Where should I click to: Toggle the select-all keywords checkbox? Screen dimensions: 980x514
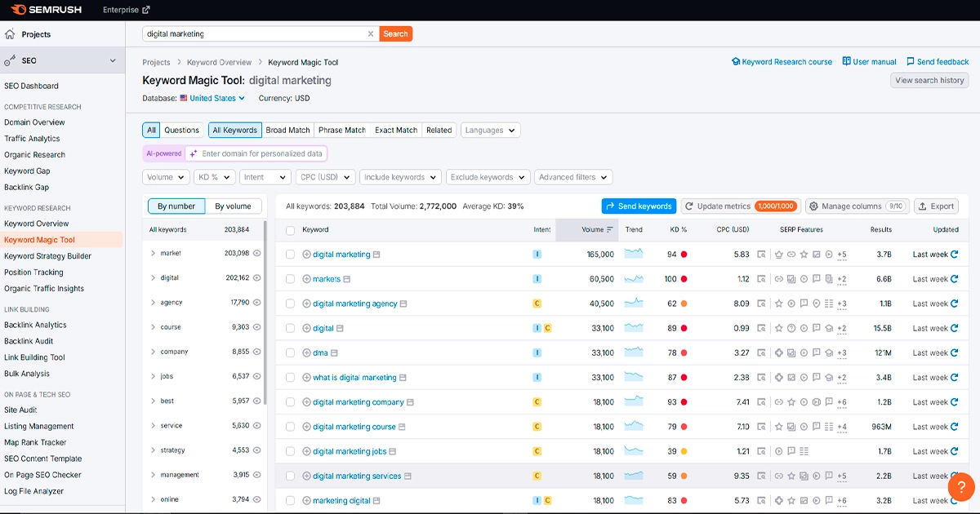click(290, 230)
